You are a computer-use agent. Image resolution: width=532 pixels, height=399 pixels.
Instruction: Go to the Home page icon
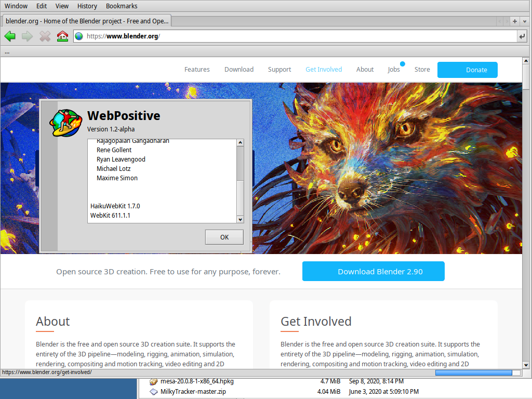pyautogui.click(x=62, y=36)
